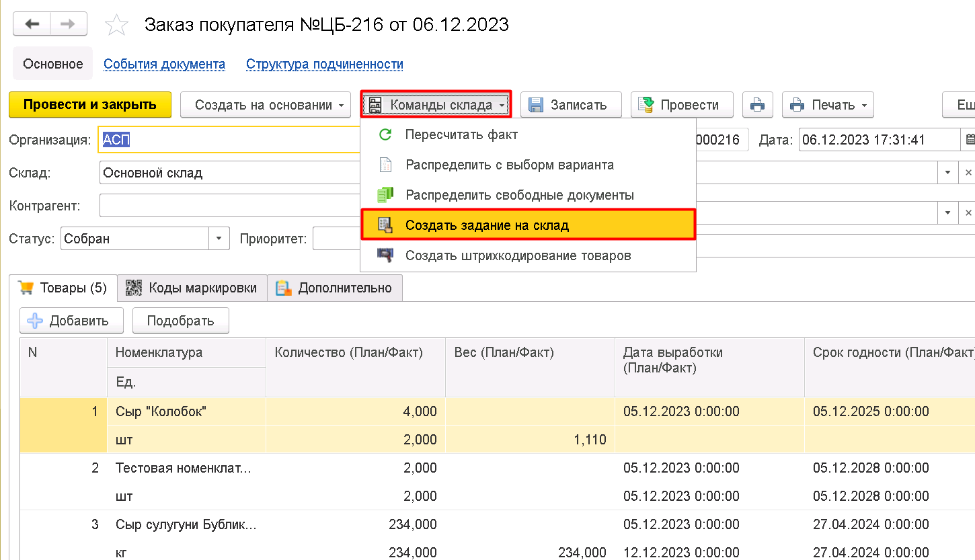
Task: Click the standalone printer icon button
Action: click(x=757, y=105)
